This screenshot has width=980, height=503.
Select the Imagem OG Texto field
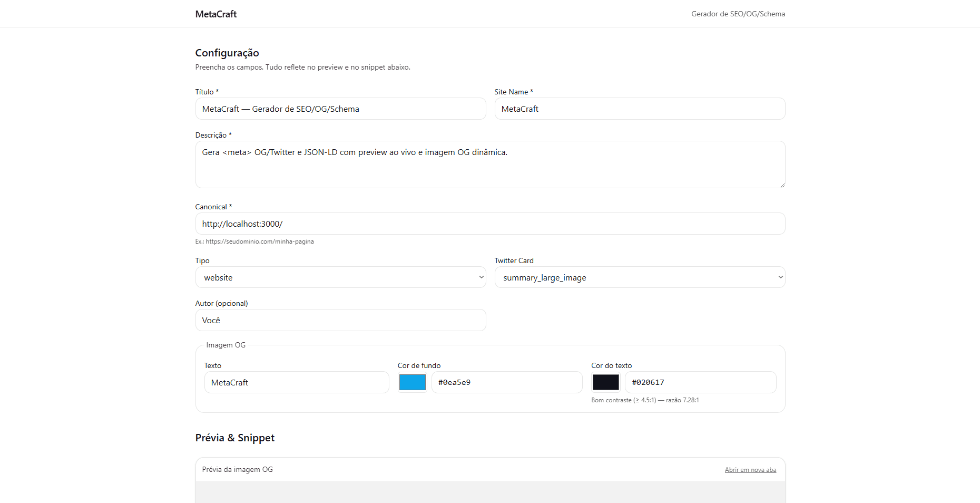[296, 382]
